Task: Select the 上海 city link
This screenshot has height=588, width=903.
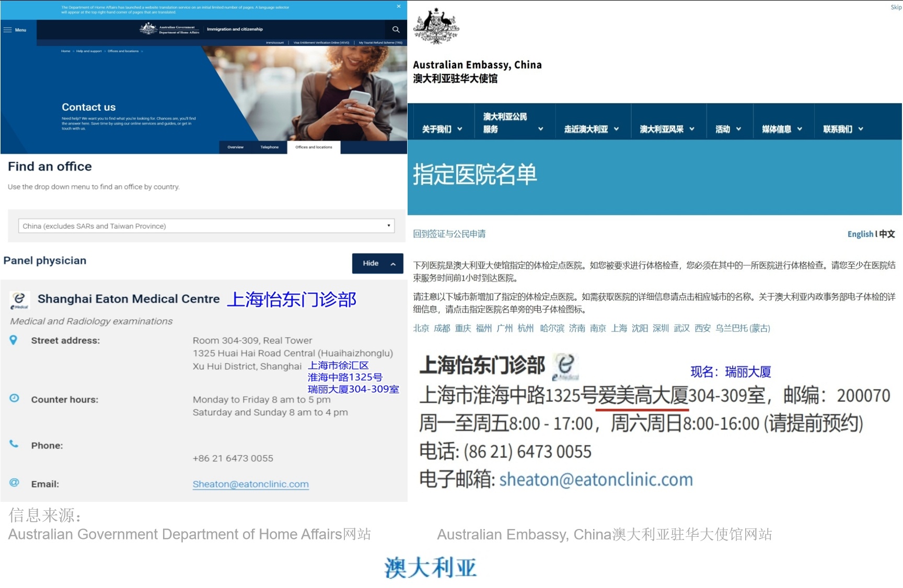Action: pos(619,328)
